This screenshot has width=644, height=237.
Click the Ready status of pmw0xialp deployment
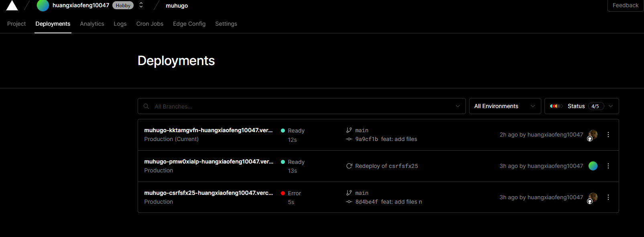coord(293,162)
